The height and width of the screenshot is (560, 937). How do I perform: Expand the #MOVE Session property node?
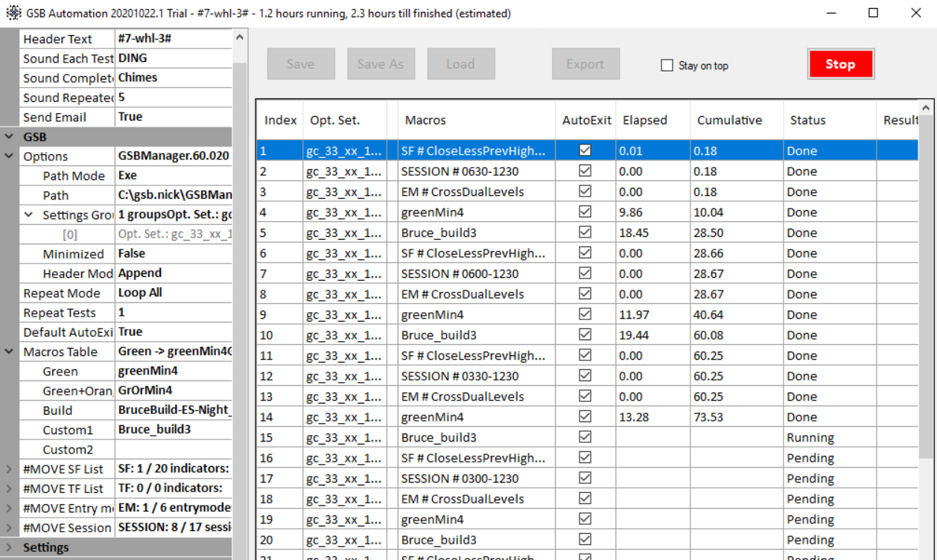point(9,527)
